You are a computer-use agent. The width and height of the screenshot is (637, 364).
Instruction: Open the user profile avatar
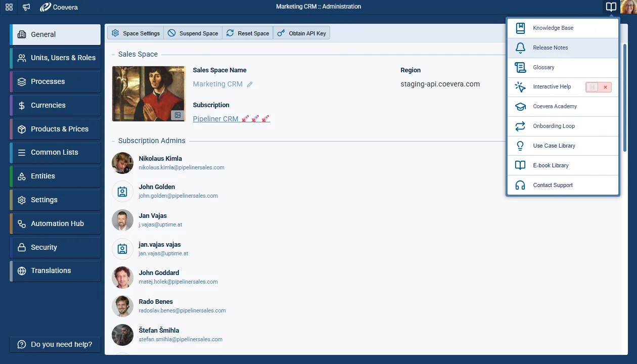point(628,7)
